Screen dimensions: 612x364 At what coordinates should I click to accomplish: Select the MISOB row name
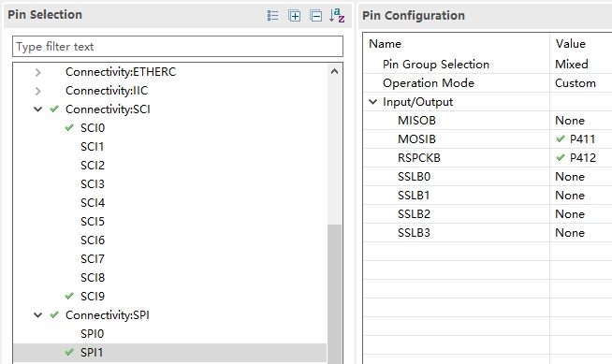[x=416, y=121]
